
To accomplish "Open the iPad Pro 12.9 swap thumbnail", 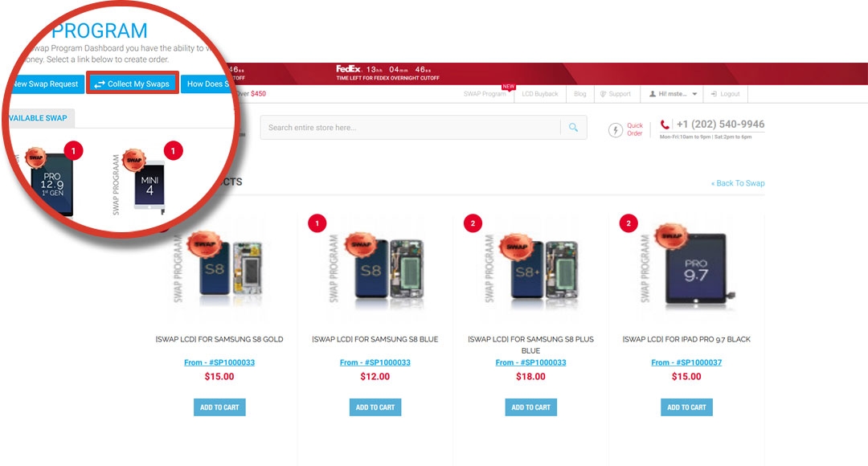I will pos(51,184).
